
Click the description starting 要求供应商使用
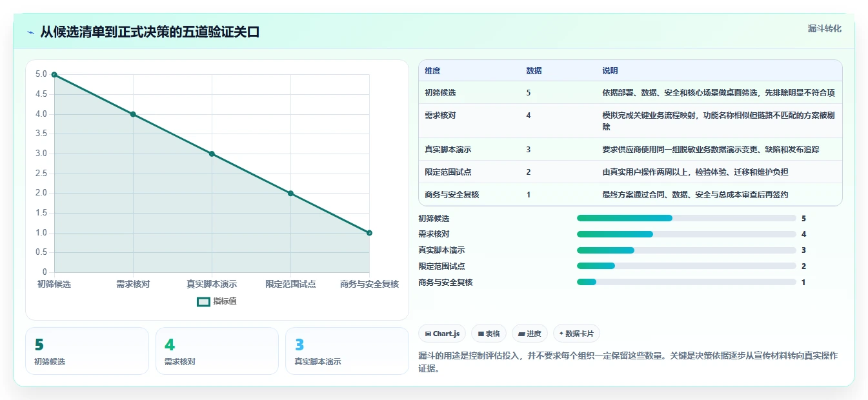click(x=711, y=150)
